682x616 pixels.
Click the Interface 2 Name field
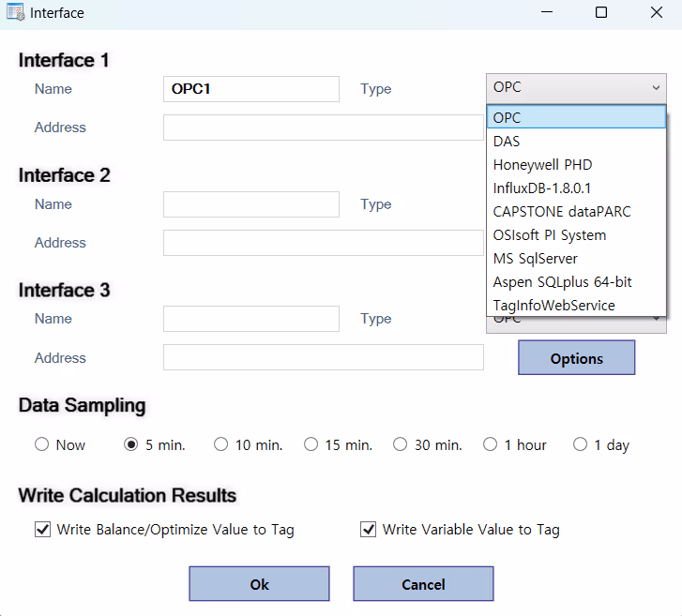(x=251, y=204)
